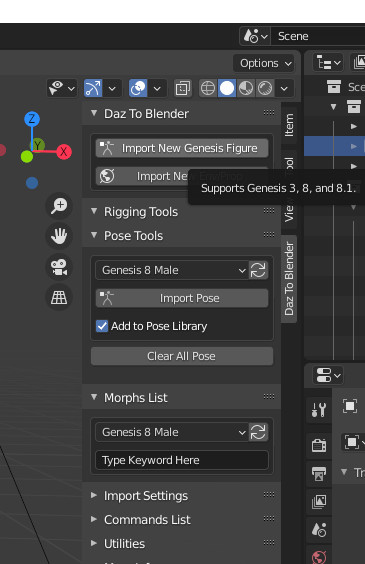The height and width of the screenshot is (564, 365).
Task: Select material preview shading
Action: point(246,88)
